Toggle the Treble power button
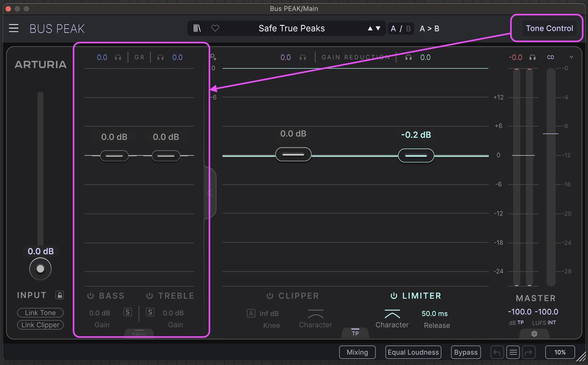588x365 pixels. point(149,296)
